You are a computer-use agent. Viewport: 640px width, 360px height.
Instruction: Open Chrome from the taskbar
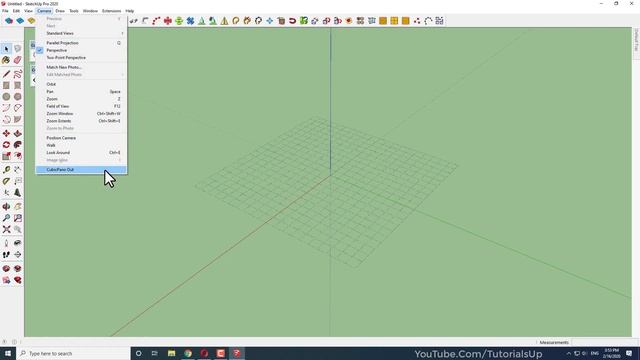tap(188, 353)
